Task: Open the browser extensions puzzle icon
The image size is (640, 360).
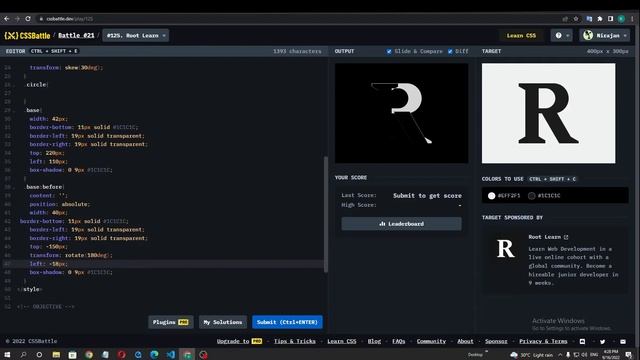Action: (x=600, y=19)
